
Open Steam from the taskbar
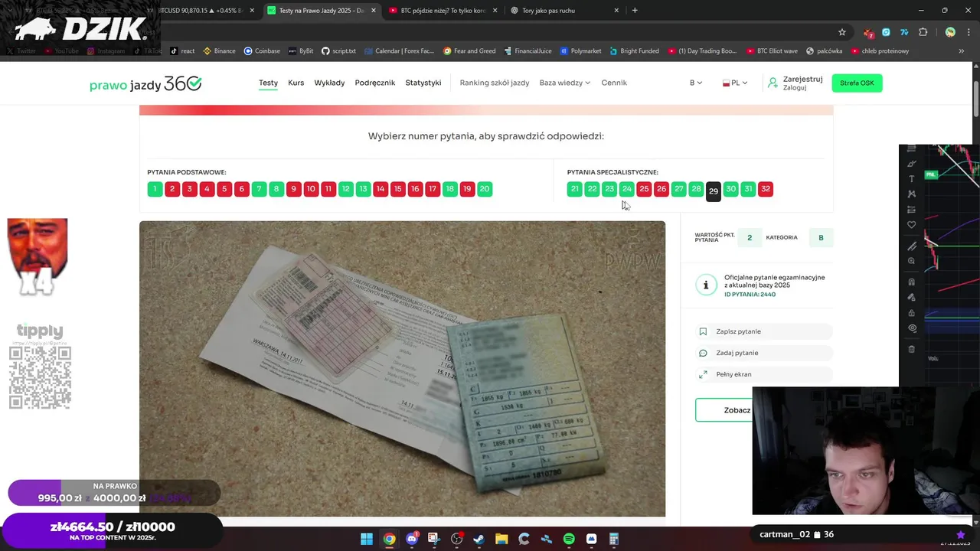(x=479, y=539)
